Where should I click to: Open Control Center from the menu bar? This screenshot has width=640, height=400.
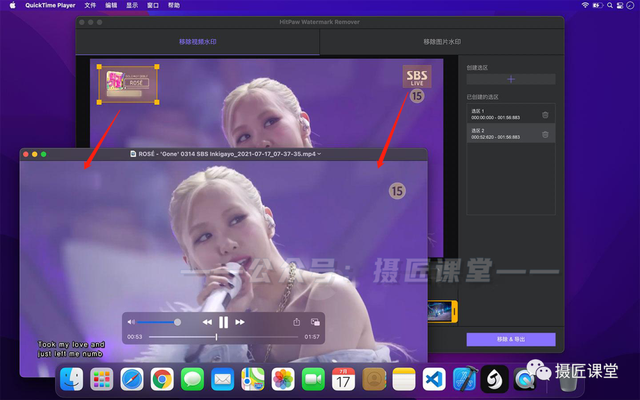click(x=620, y=5)
